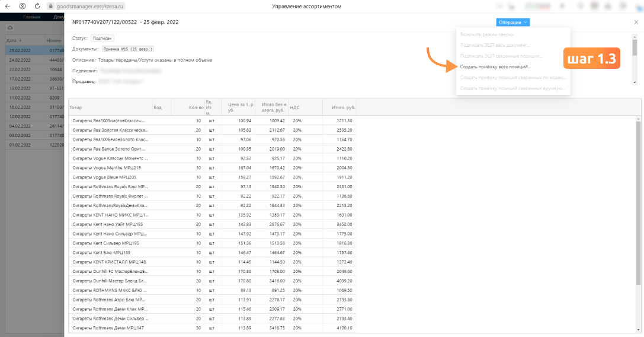Click the Сигареты Vogue Menthe МРЦ215 row

pos(212,168)
